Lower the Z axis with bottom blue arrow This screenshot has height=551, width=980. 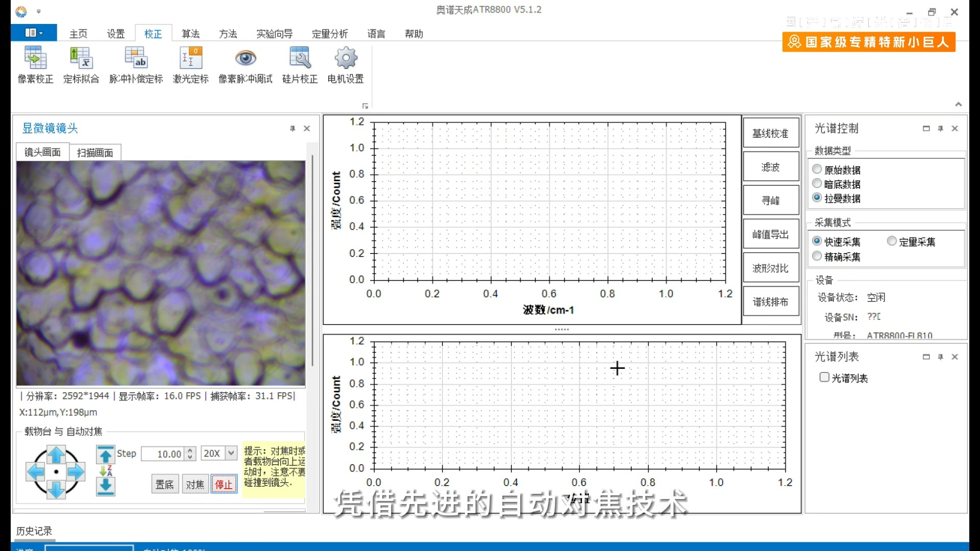click(106, 487)
